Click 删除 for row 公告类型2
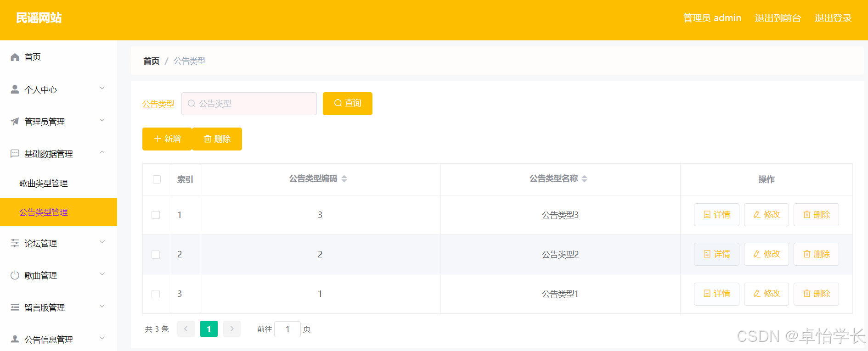 coord(816,254)
